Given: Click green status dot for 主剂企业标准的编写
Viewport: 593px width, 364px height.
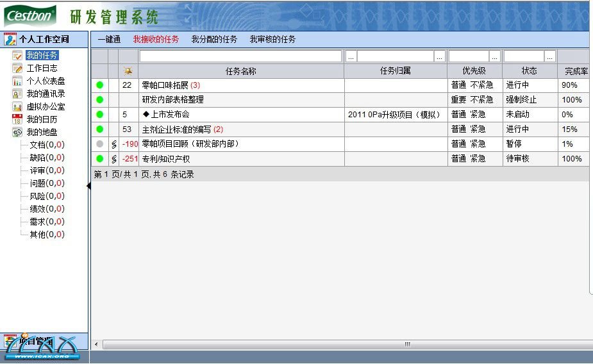Looking at the screenshot, I should (x=100, y=129).
